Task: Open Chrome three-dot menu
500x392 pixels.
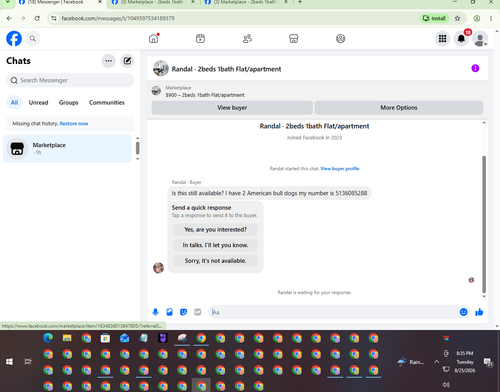Action: [x=491, y=18]
